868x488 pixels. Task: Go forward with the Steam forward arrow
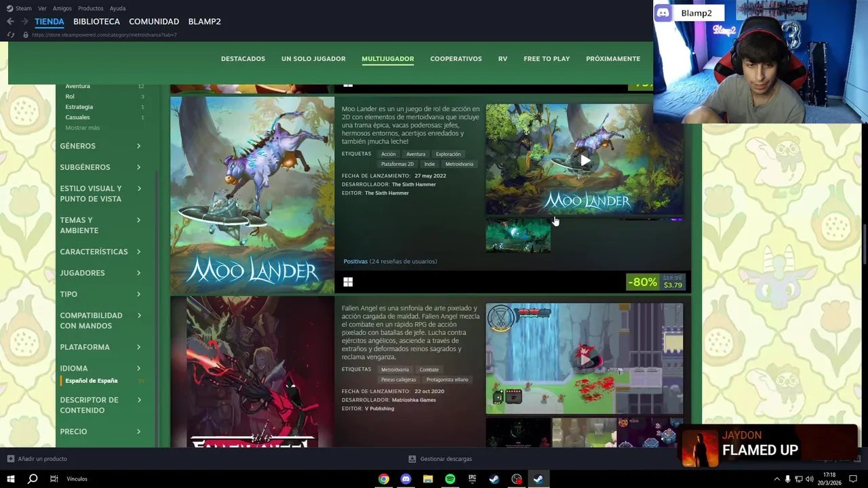pos(24,21)
